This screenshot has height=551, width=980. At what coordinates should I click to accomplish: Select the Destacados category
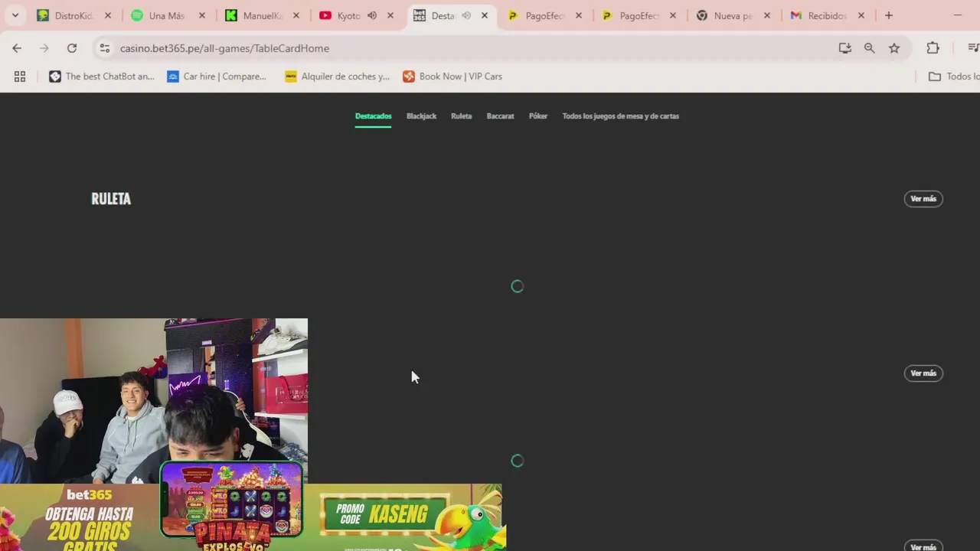[x=373, y=116]
